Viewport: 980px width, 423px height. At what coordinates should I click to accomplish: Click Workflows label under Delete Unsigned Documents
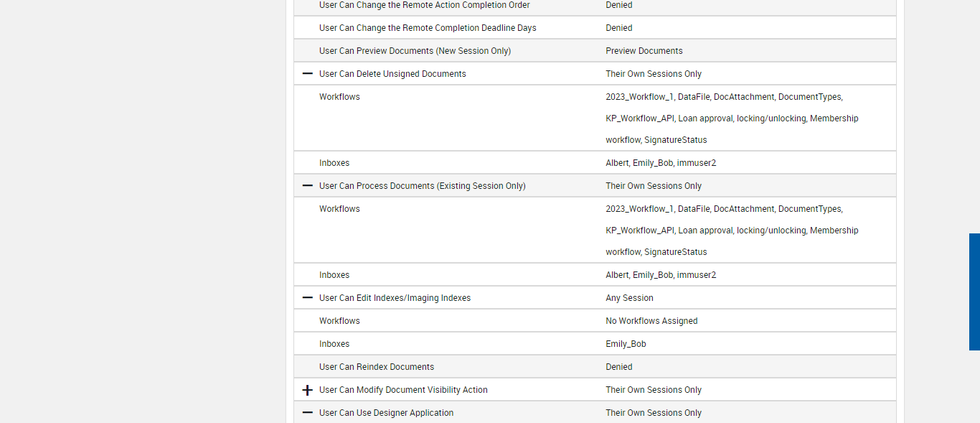[339, 97]
